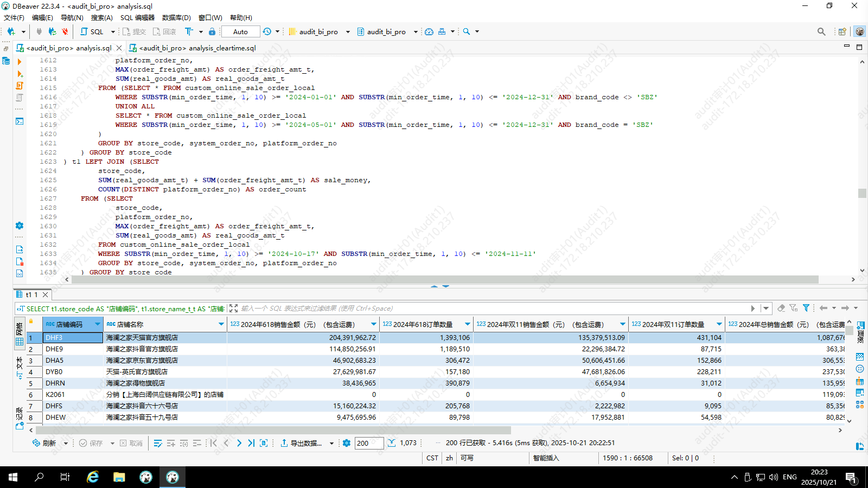
Task: Click the 导出数据 export button
Action: (x=301, y=443)
